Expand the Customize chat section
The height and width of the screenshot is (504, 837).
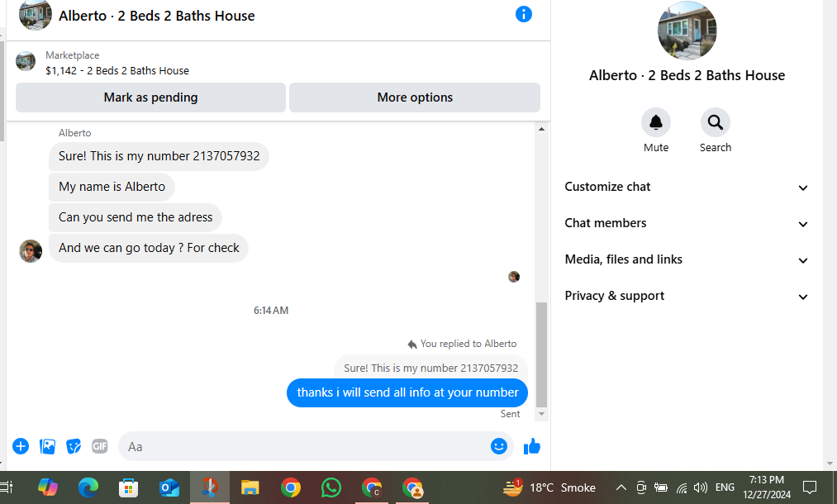click(x=686, y=187)
